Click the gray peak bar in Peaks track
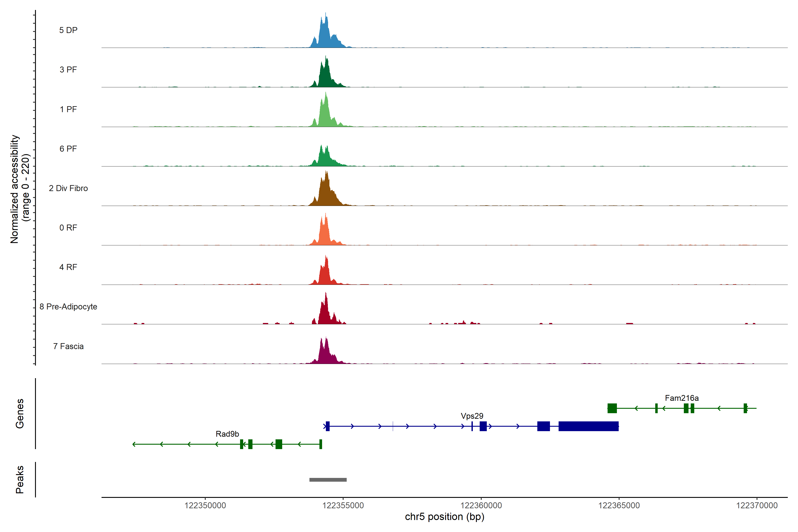Viewport: 798px width, 532px height. click(328, 479)
